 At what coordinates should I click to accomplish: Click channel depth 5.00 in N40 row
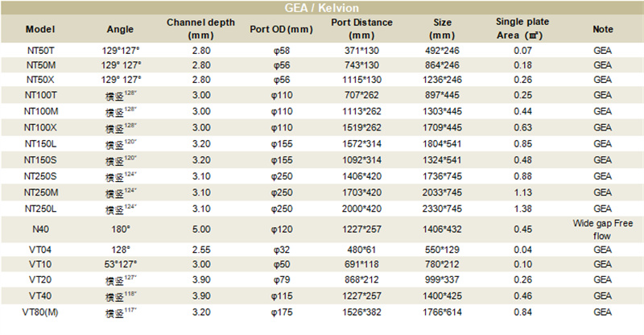pos(201,229)
